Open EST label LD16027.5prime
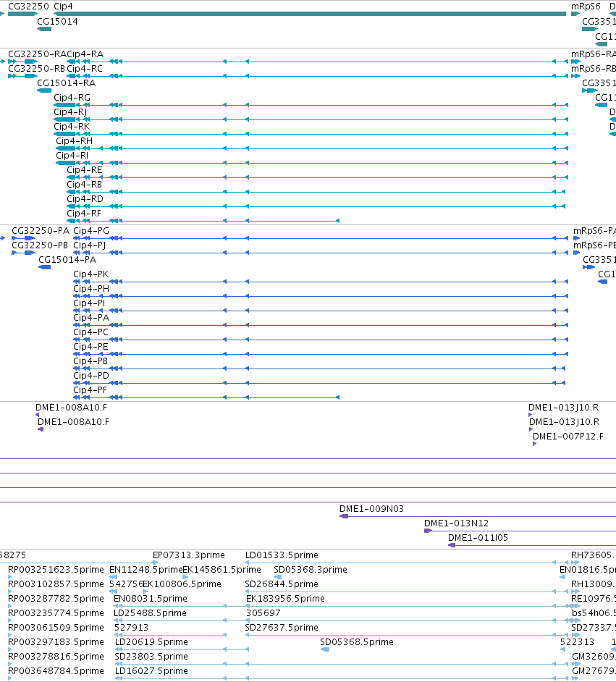616x682 pixels. coord(151,670)
